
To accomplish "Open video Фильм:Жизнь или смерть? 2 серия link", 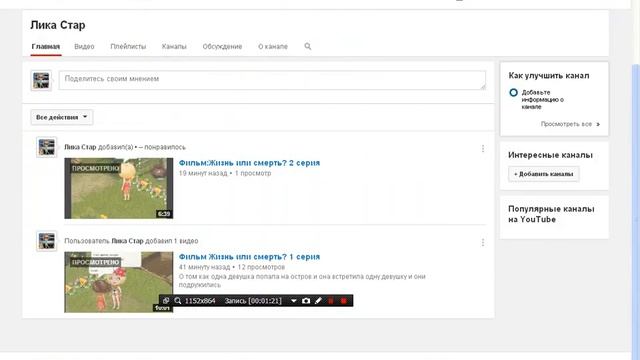I will (x=249, y=163).
